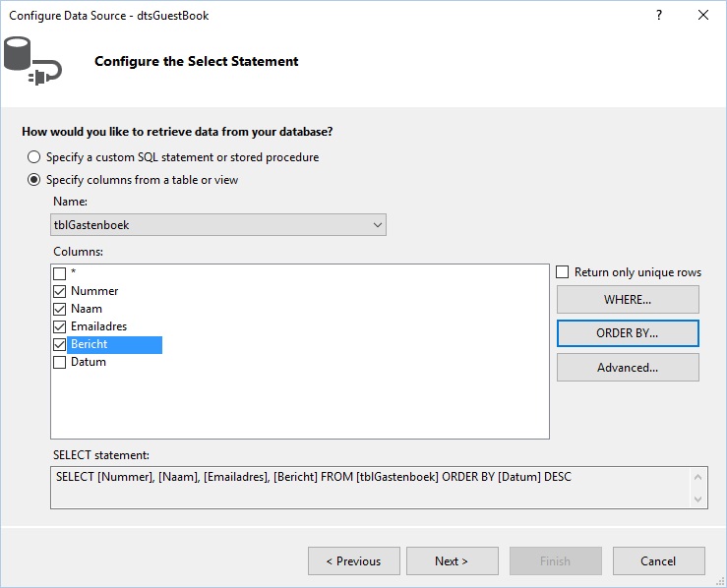Click the SELECT statement text box

click(x=370, y=488)
